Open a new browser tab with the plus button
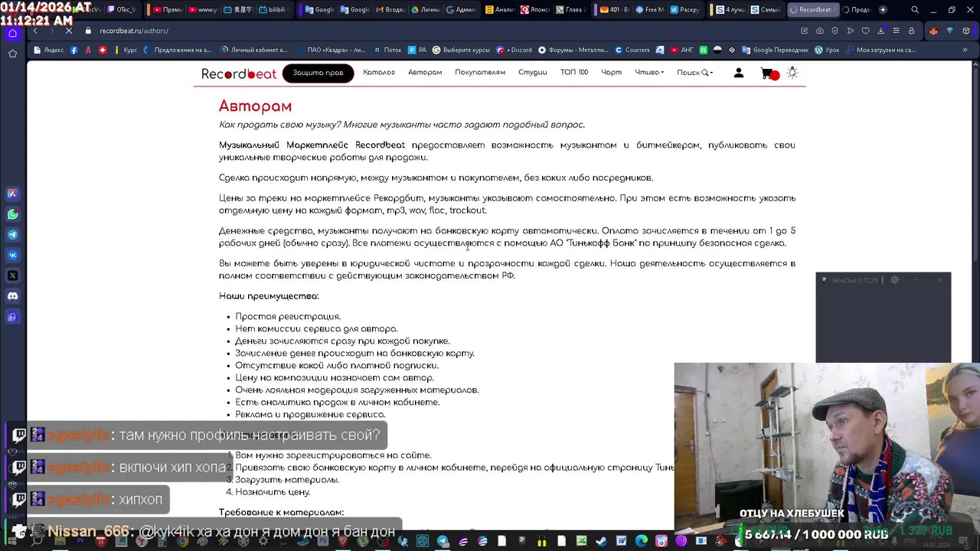This screenshot has height=551, width=980. [883, 10]
